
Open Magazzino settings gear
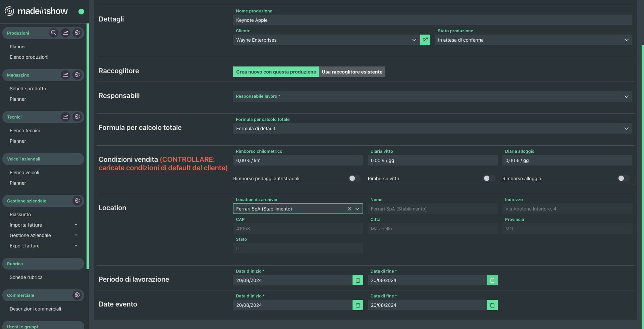(77, 75)
